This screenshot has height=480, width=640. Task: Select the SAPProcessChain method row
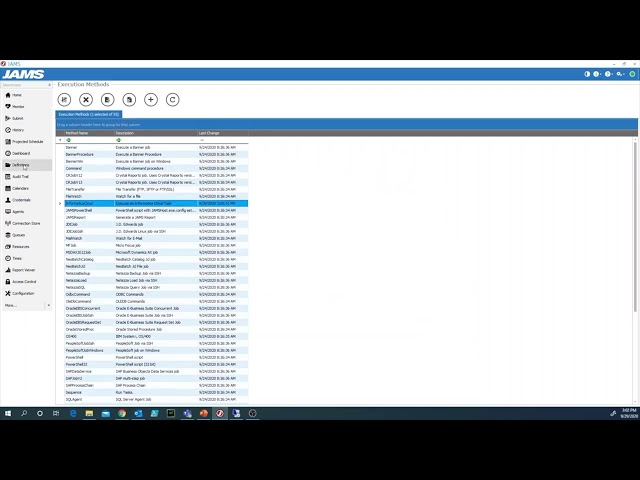click(156, 385)
